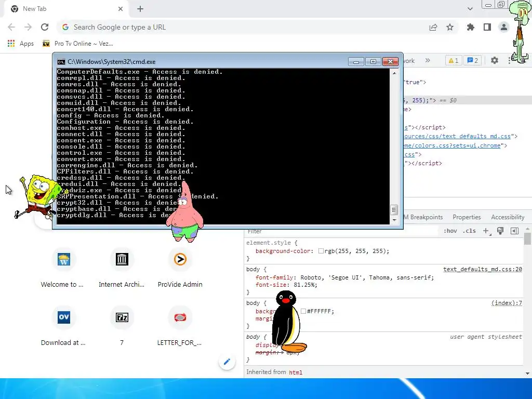Screen dimensions: 532x399
Task: Toggle the :hov element state button
Action: point(450,231)
